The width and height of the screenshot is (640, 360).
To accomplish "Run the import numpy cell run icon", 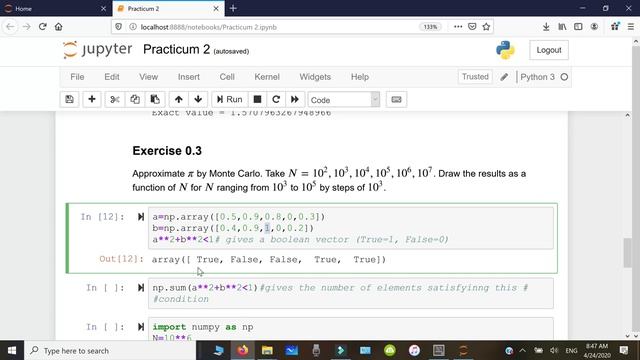I will [x=141, y=327].
